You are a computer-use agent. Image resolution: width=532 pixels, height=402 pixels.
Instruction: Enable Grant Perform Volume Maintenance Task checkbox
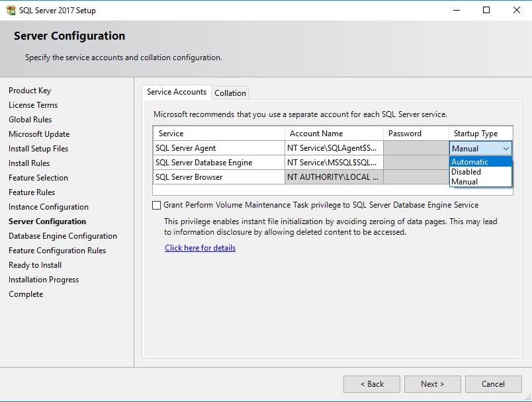157,205
